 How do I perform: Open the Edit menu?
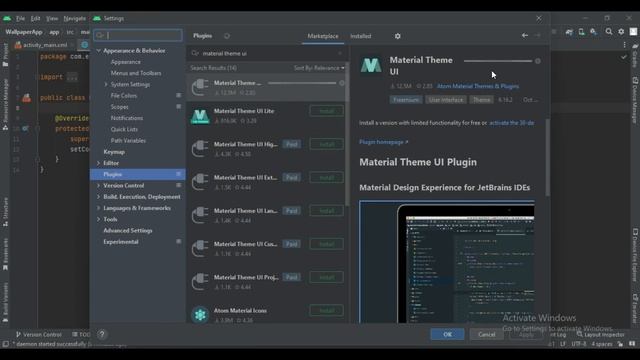pos(36,18)
